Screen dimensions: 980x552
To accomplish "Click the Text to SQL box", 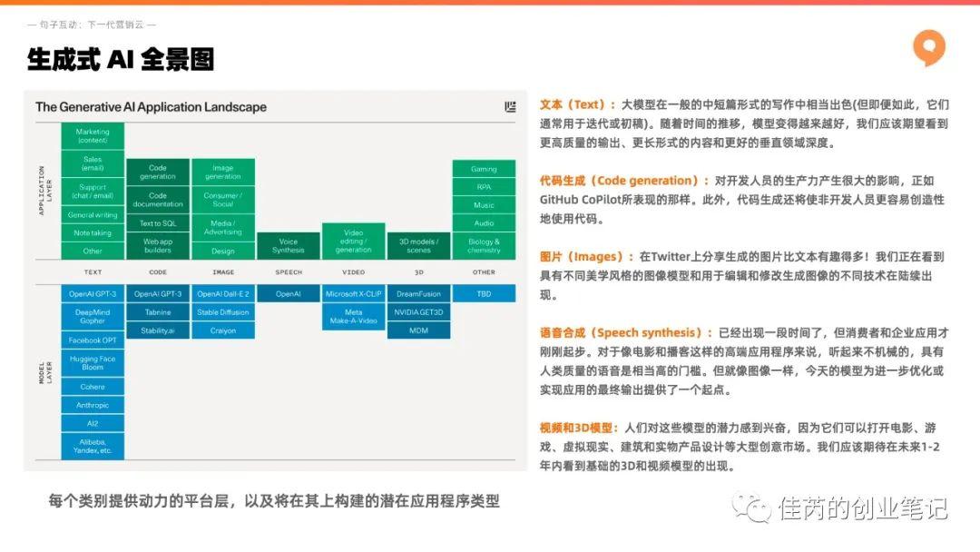I will click(158, 223).
